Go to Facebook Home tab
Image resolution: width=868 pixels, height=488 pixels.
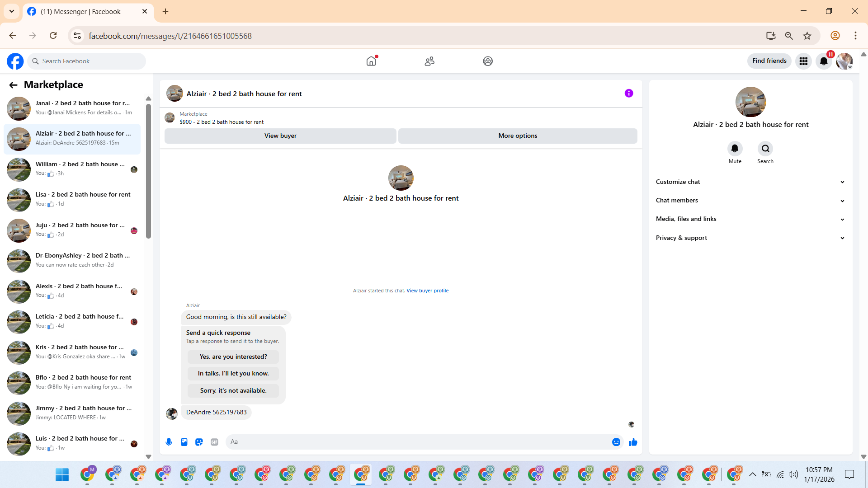pos(371,61)
